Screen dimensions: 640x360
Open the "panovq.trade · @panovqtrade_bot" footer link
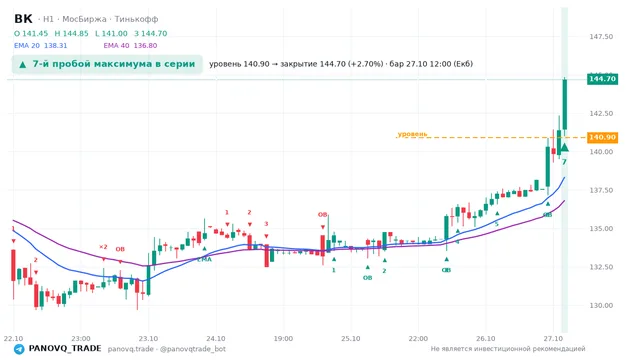[x=167, y=349]
